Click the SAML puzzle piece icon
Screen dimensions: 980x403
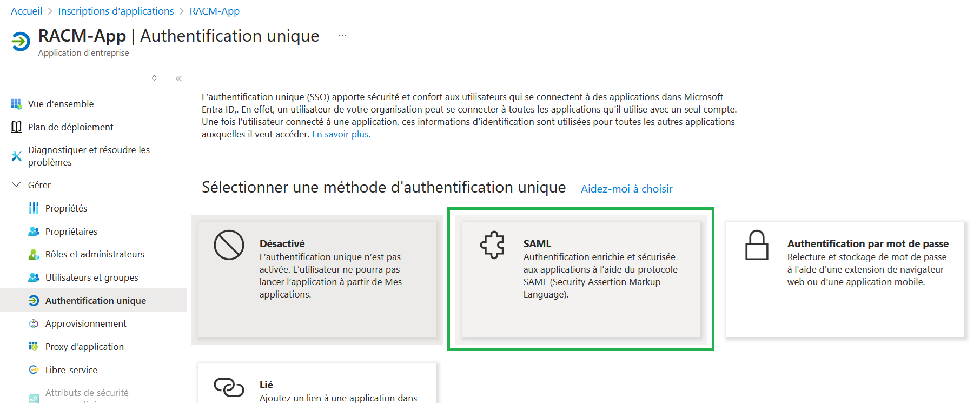tap(492, 245)
